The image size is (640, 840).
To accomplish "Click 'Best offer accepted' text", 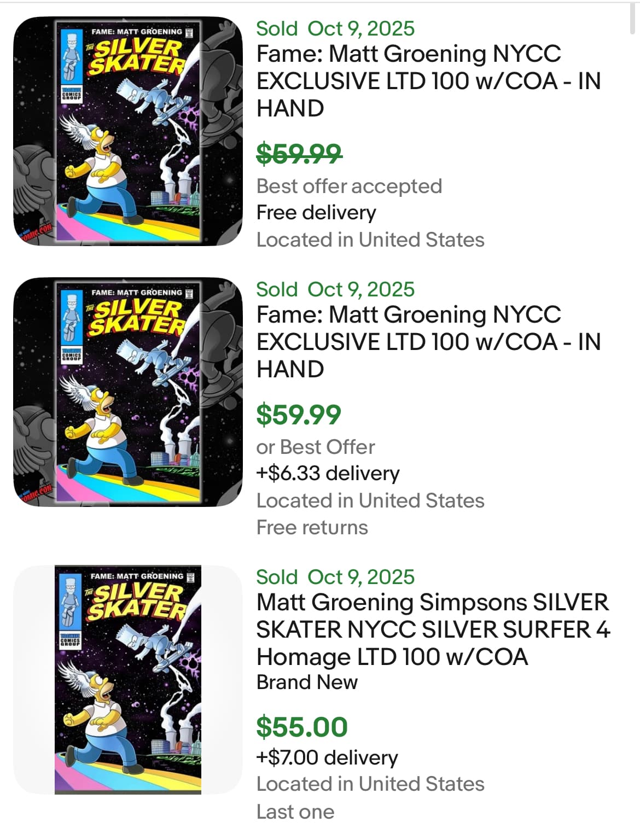I will tap(349, 186).
